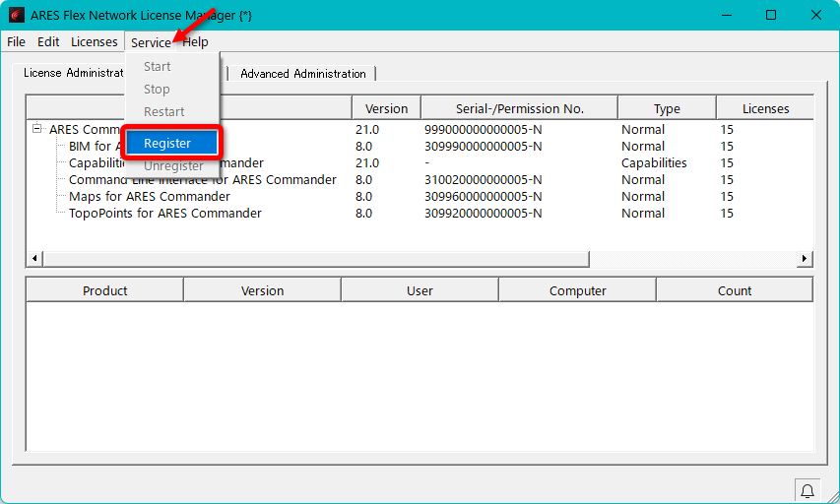Select Maps for ARES Commander entry
This screenshot has height=504, width=840.
[x=149, y=197]
